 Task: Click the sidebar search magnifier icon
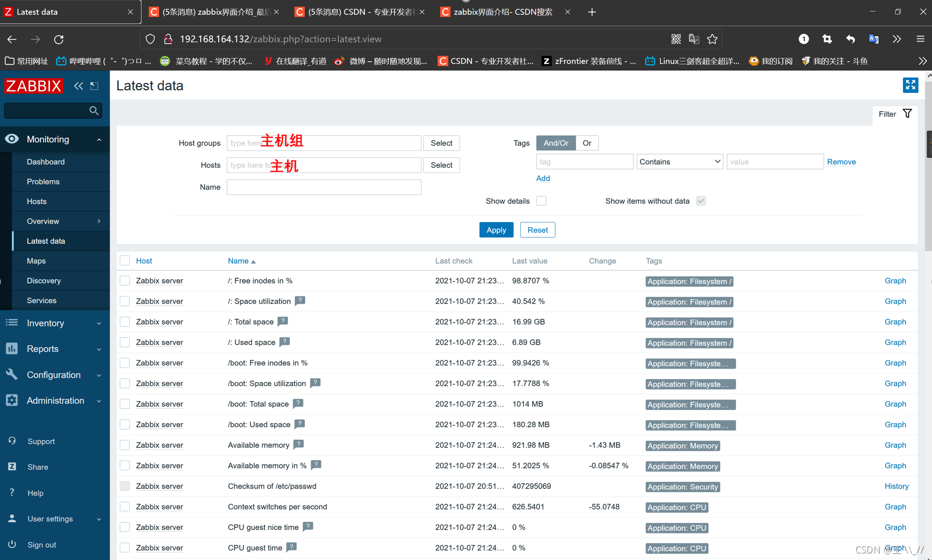coord(94,111)
